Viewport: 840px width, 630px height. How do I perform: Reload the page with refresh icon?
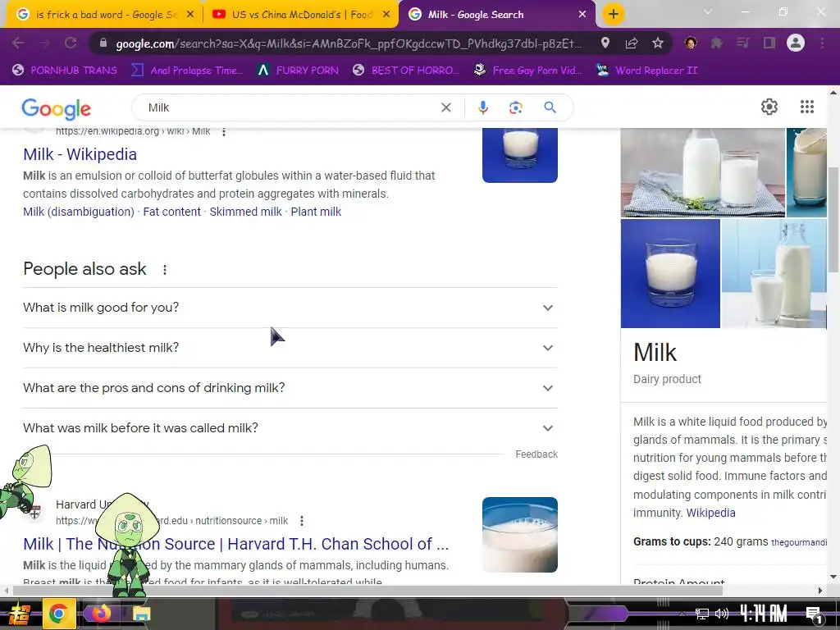pyautogui.click(x=71, y=43)
